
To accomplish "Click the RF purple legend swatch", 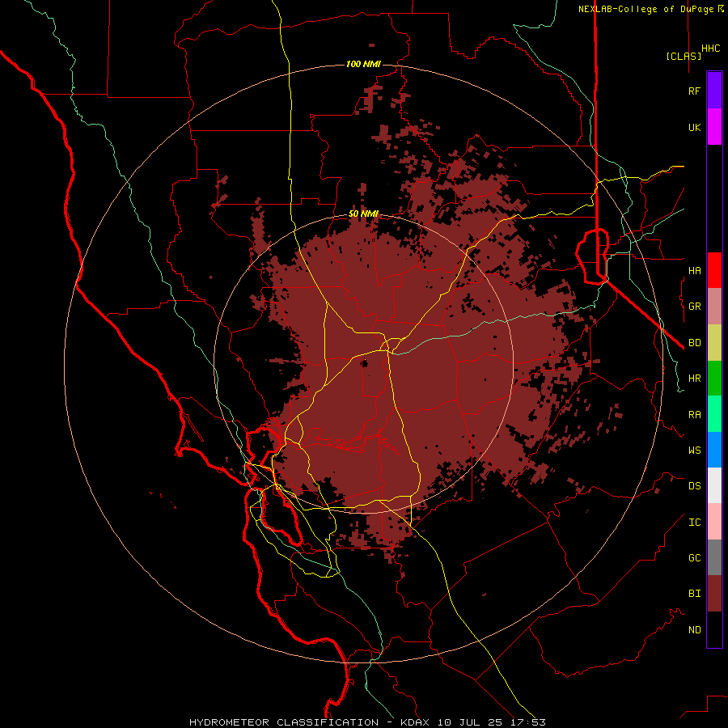I will pos(714,91).
